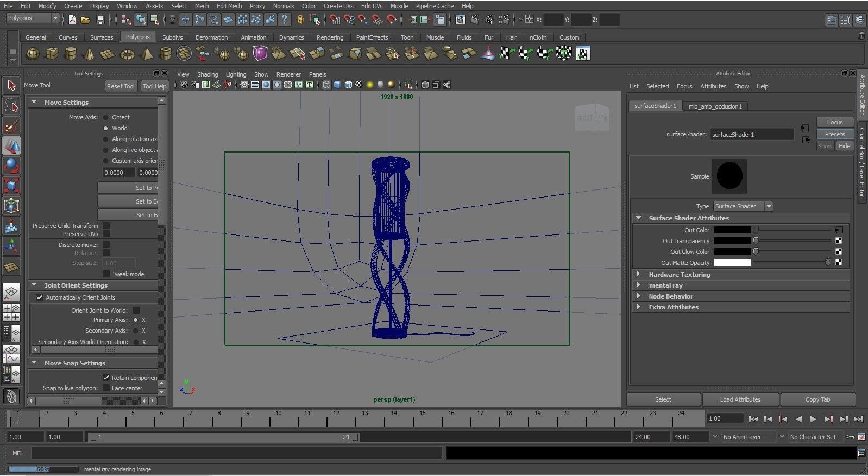Viewport: 868px width, 476px height.
Task: Expand Node Behavior section
Action: (x=639, y=296)
